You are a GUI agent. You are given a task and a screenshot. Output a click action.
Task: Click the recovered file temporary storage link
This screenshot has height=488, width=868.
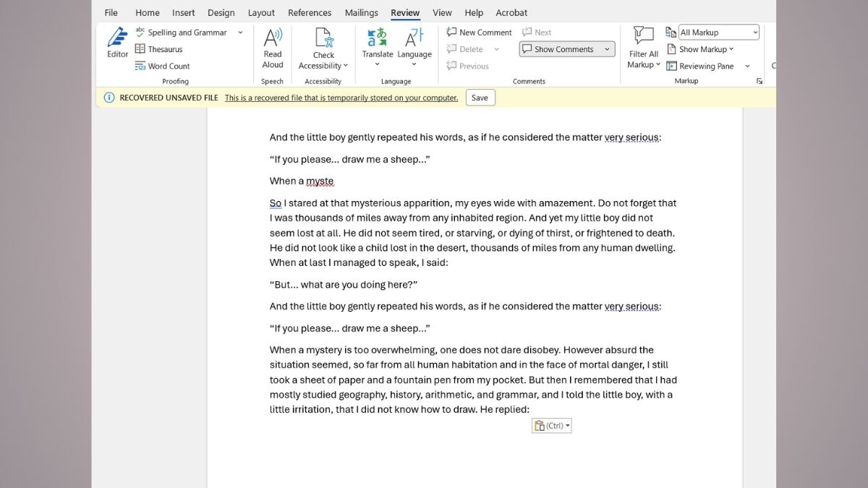pyautogui.click(x=341, y=98)
